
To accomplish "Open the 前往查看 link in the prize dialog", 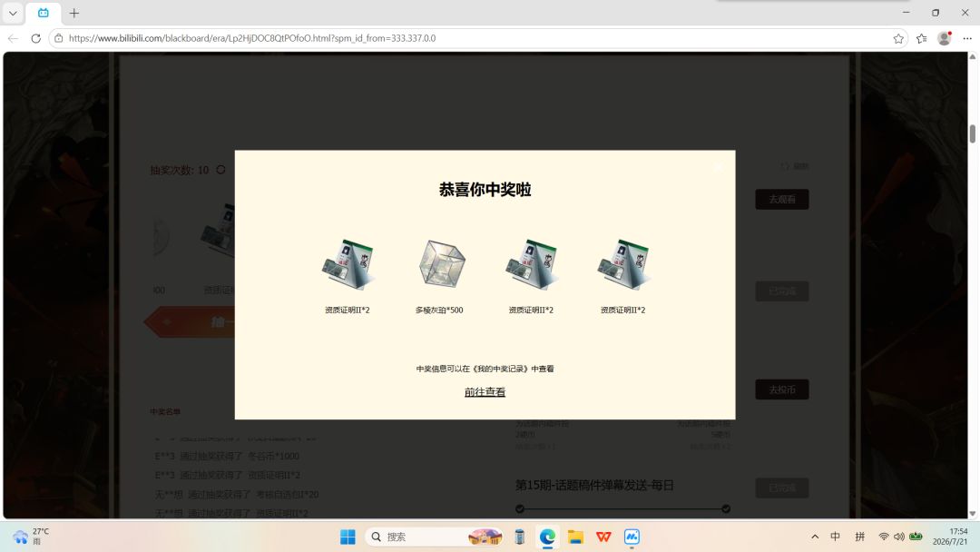I will point(485,392).
